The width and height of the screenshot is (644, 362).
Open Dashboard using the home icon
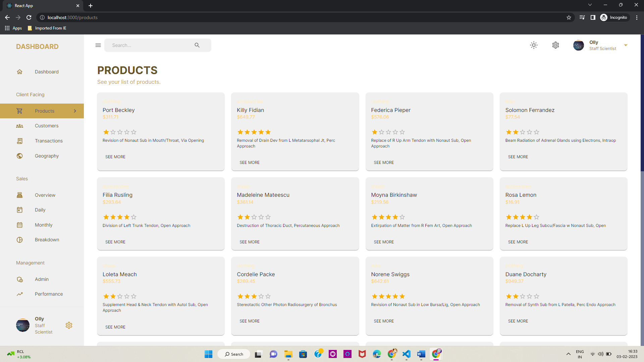(20, 72)
